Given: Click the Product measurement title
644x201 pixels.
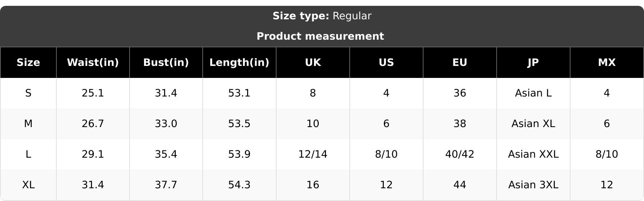Looking at the screenshot, I should click(320, 36).
